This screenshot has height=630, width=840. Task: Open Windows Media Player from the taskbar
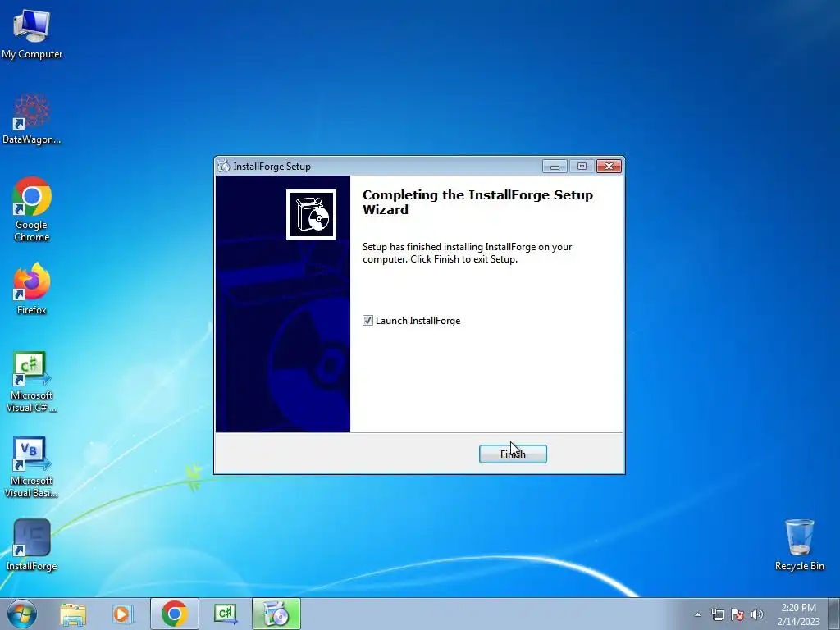coord(122,614)
